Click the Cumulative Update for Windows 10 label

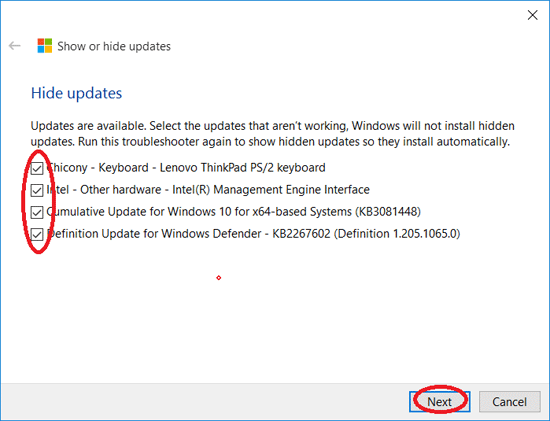[x=234, y=212]
